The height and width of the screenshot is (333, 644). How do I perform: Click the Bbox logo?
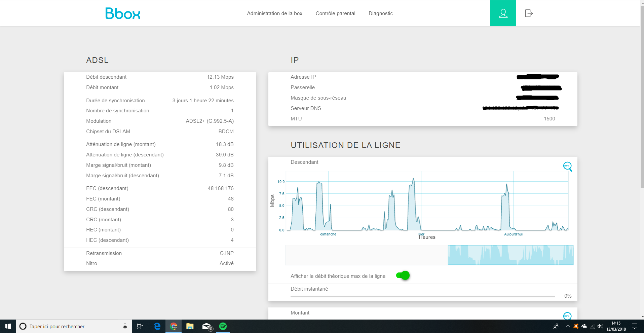pyautogui.click(x=123, y=13)
